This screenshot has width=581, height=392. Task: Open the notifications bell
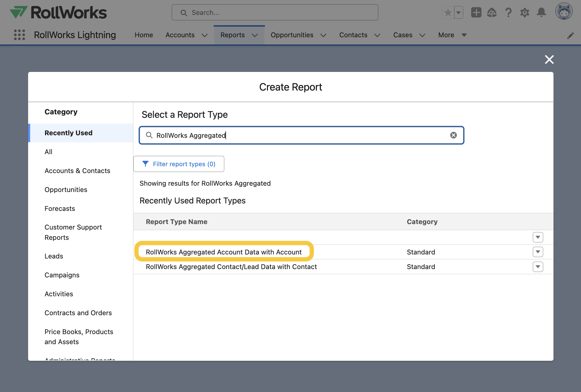[x=541, y=12]
